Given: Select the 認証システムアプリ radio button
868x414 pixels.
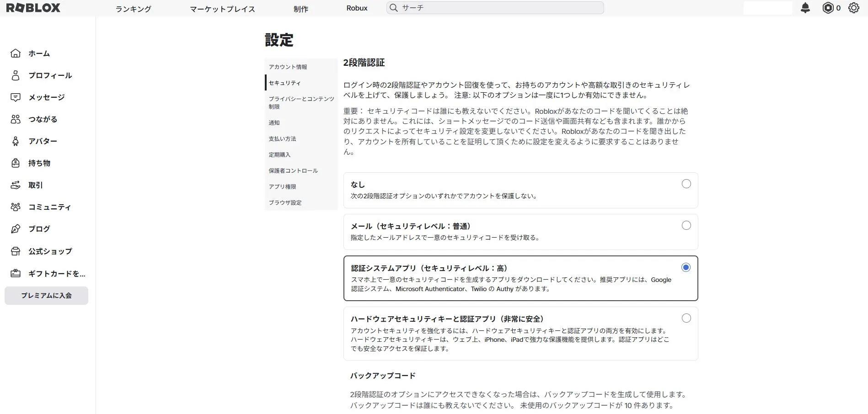Looking at the screenshot, I should (686, 267).
